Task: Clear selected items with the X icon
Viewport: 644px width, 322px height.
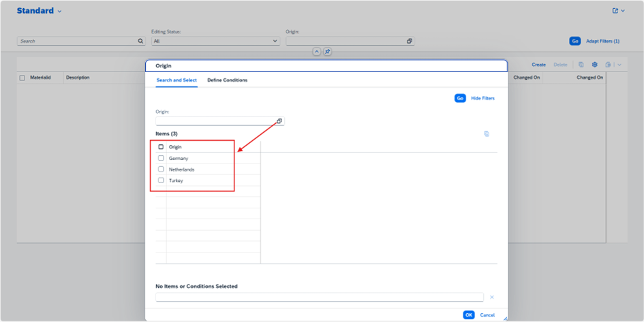Action: [491, 297]
